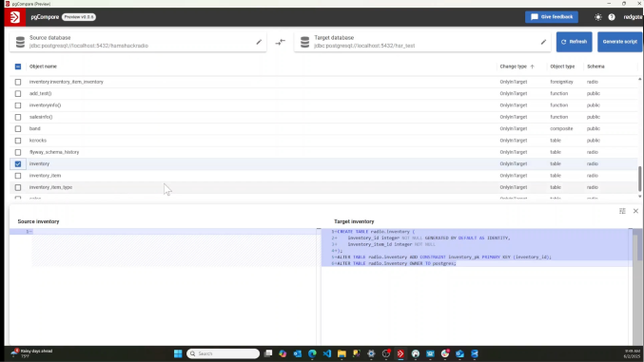Swap source and target databases

pyautogui.click(x=280, y=42)
